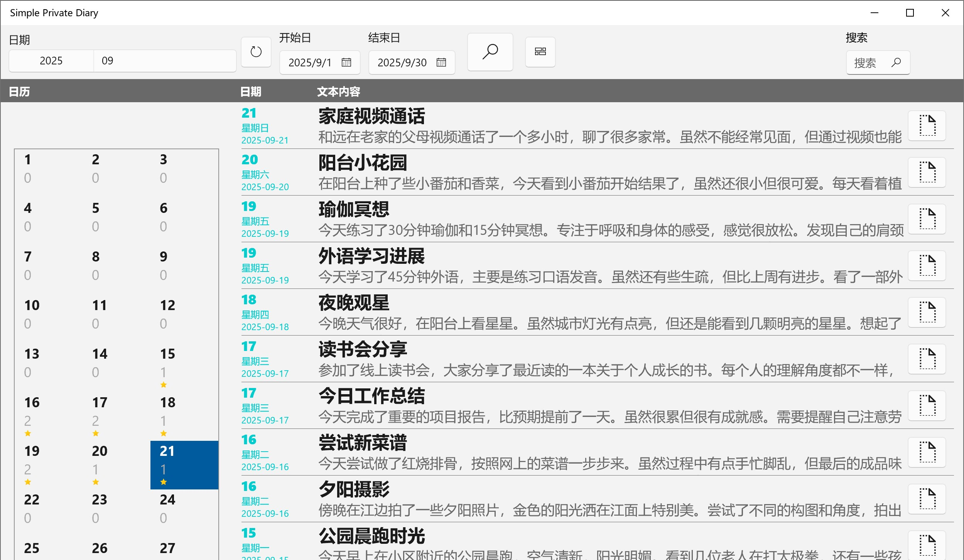Click the magnifier search button in the toolbar
This screenshot has width=964, height=560.
point(490,52)
